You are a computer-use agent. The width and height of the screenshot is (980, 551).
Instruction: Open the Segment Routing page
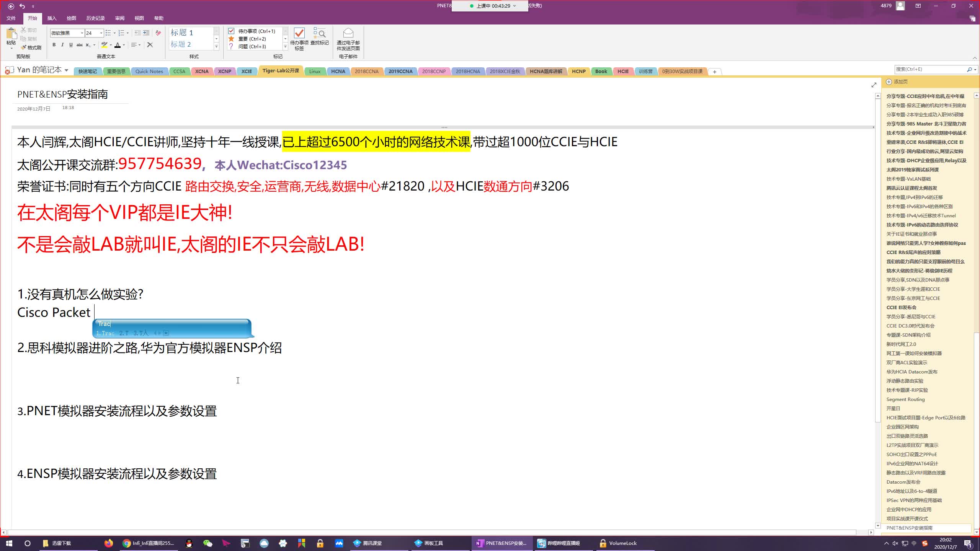(905, 399)
